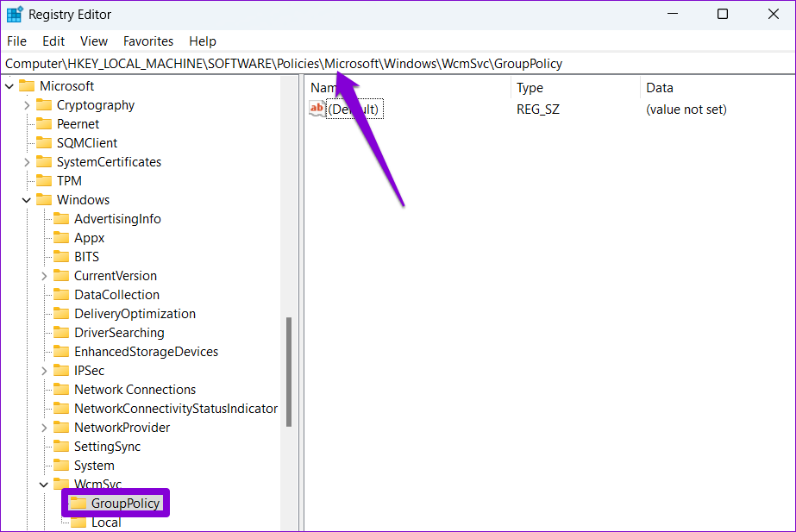
Task: Open the Edit menu
Action: pyautogui.click(x=53, y=41)
